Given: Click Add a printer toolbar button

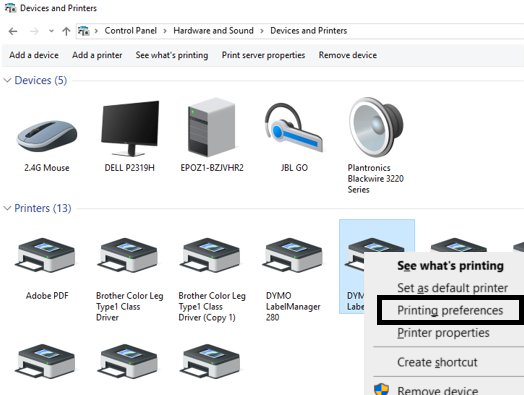Looking at the screenshot, I should [x=97, y=55].
